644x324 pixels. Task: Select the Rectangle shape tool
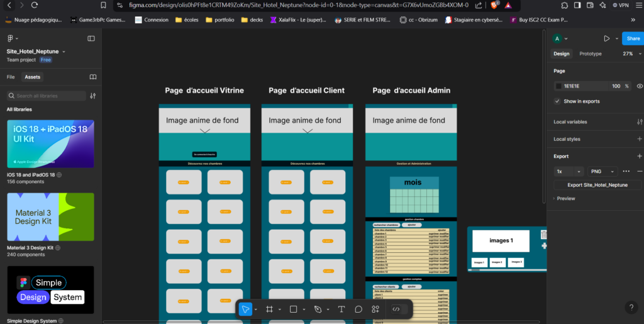click(x=293, y=310)
